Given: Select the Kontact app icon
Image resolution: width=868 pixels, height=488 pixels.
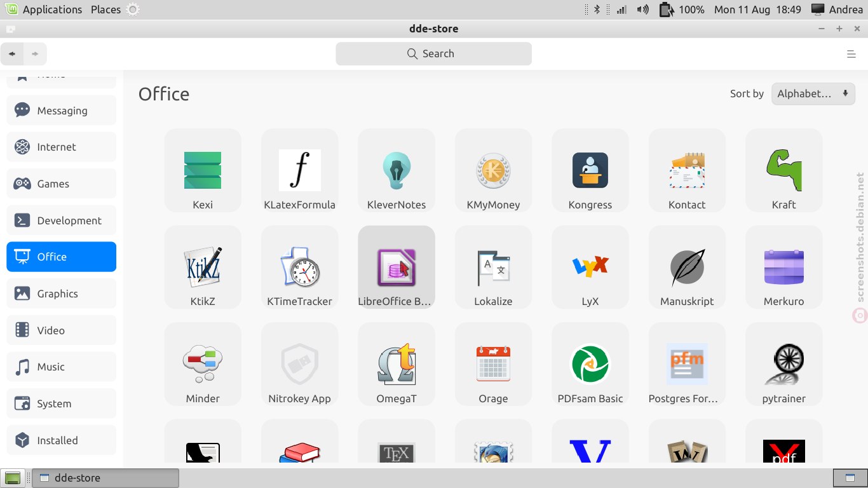Looking at the screenshot, I should (687, 170).
